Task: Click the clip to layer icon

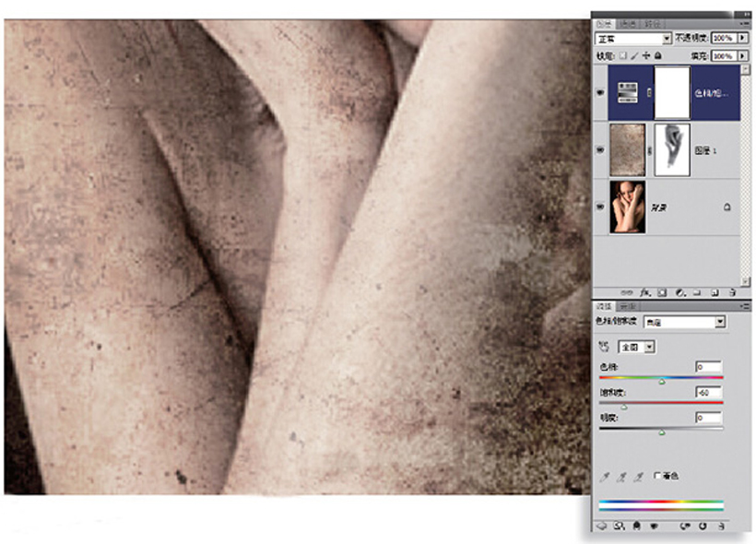Action: (636, 526)
